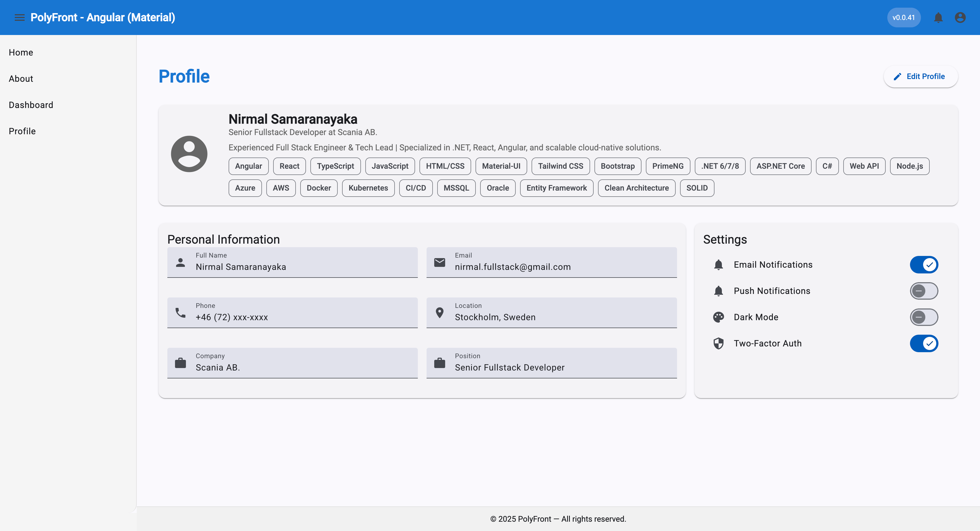The width and height of the screenshot is (980, 531).
Task: Turn off the Two-Factor Auth switch
Action: coord(924,343)
